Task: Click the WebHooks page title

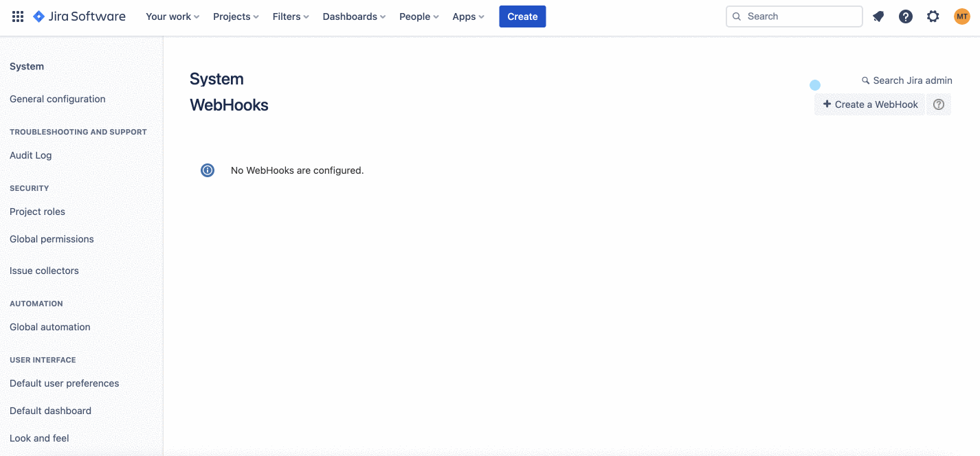Action: (229, 105)
